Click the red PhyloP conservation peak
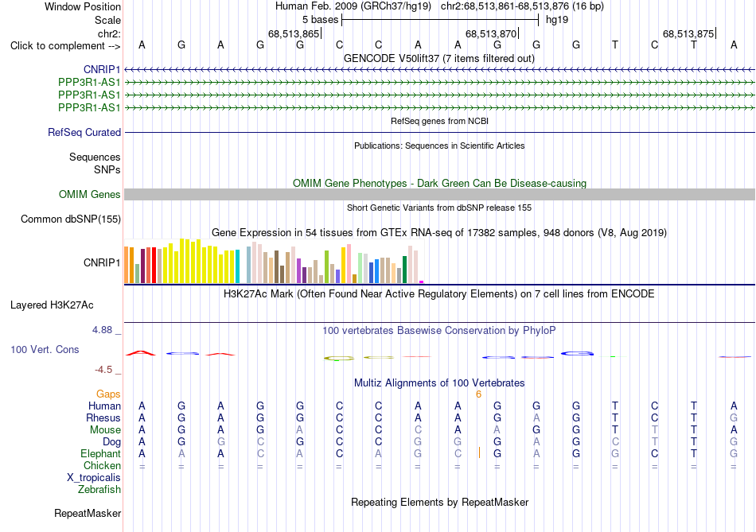 coord(141,353)
